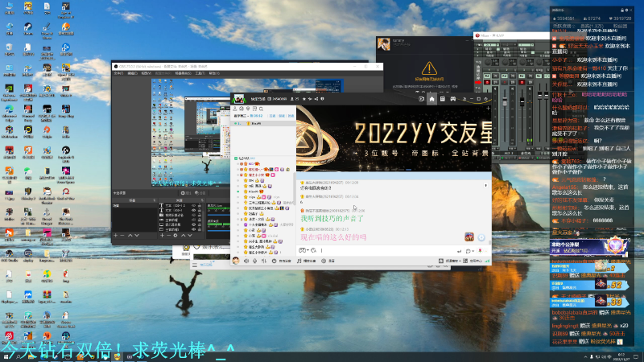This screenshot has width=644, height=362.
Task: Unlock the live chat overlay via lock icon
Action: click(621, 10)
